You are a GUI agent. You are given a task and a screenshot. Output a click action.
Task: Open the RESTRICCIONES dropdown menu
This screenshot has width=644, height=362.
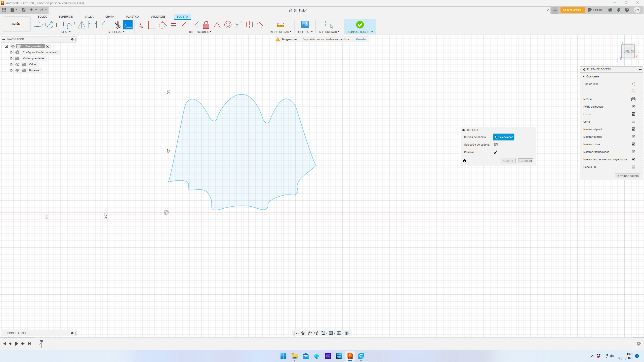click(200, 32)
